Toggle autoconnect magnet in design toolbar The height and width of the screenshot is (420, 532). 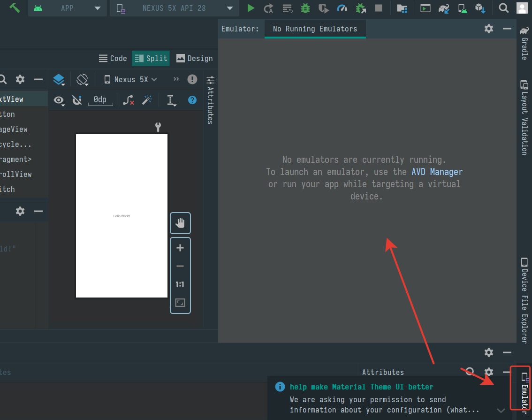coord(77,100)
